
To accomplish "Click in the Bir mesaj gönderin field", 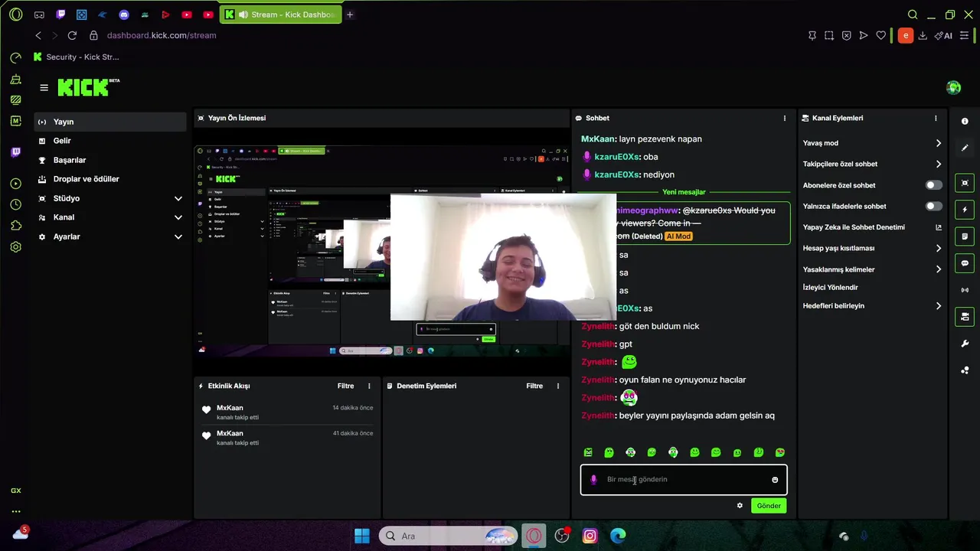I will (x=684, y=480).
